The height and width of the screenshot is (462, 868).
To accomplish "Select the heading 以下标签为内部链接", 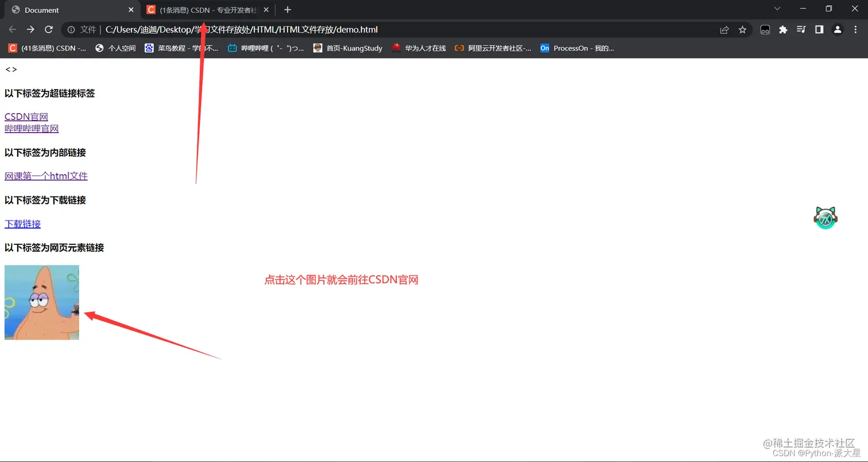I will click(45, 152).
